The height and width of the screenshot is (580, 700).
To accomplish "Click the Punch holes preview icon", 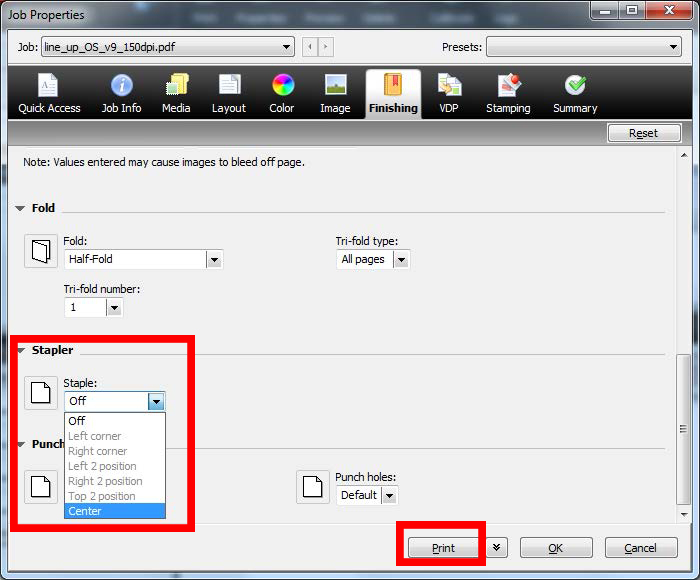I will (312, 487).
